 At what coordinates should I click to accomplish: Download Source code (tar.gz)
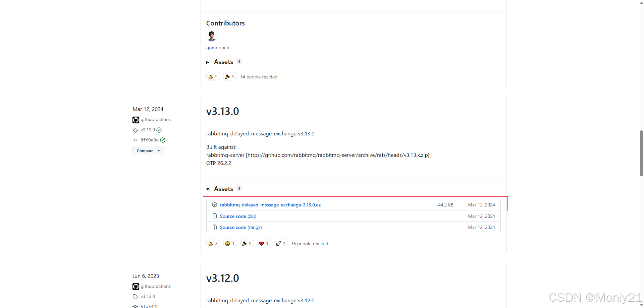tap(241, 227)
